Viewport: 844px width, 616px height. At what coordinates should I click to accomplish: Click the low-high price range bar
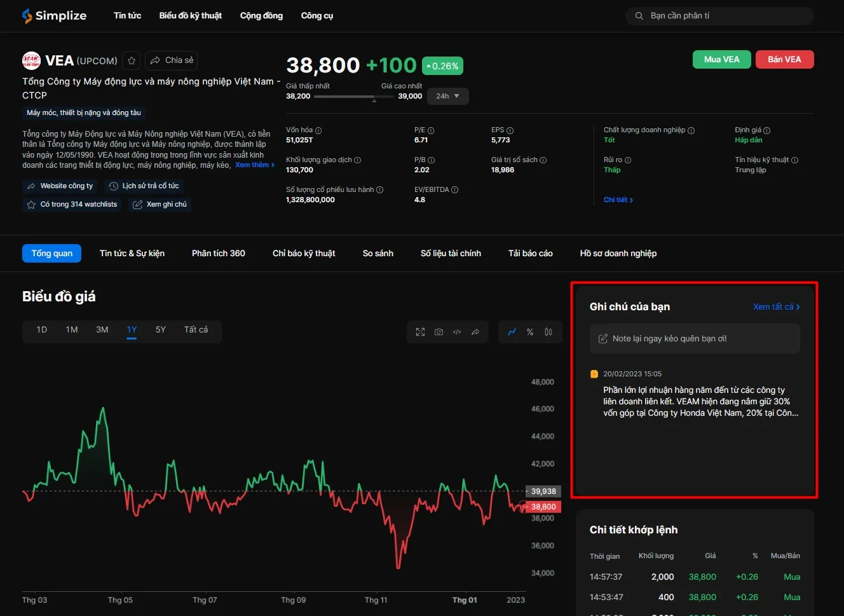353,97
